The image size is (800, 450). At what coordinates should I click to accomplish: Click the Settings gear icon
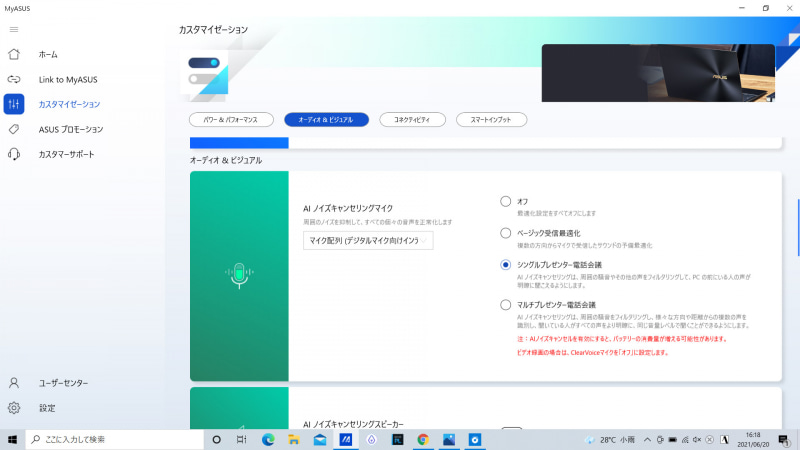[14, 408]
